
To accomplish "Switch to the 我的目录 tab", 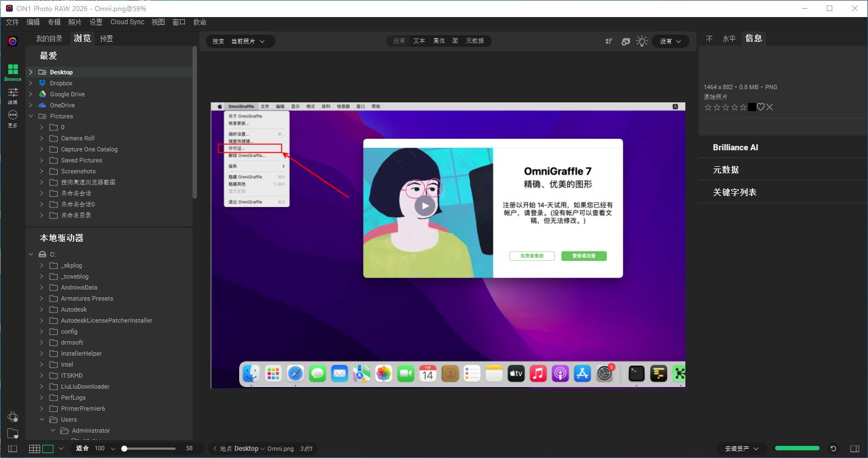I will pyautogui.click(x=49, y=39).
